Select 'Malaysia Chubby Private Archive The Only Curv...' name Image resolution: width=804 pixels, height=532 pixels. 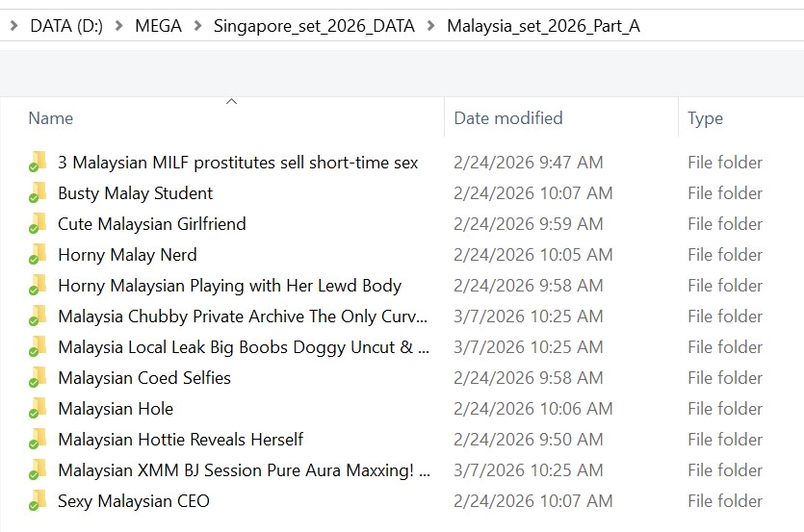click(x=243, y=317)
